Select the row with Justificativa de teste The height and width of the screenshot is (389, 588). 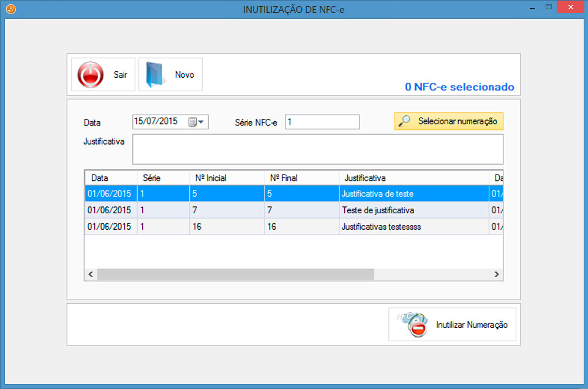click(293, 194)
